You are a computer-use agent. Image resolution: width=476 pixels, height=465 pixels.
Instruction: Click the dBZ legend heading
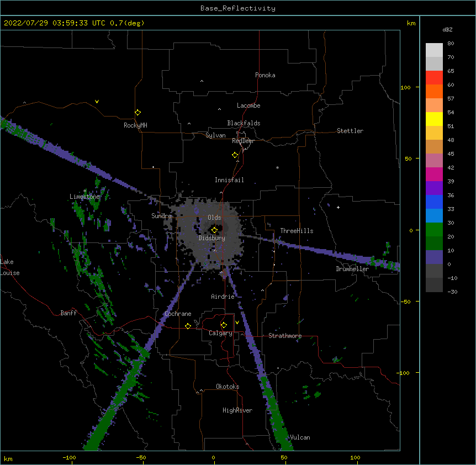coord(447,30)
